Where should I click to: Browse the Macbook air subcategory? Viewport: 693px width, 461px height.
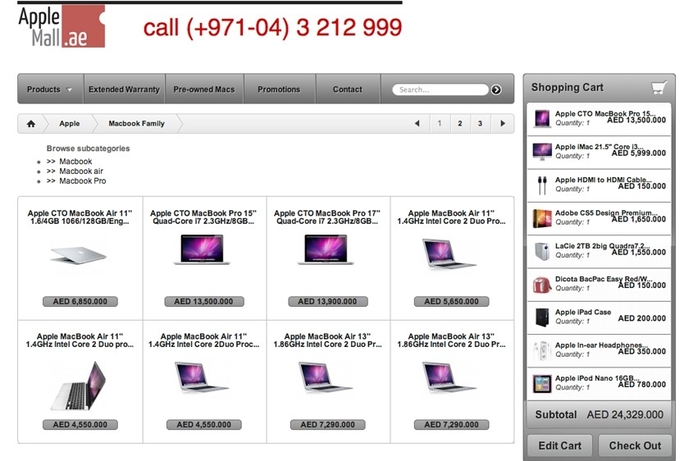(x=81, y=171)
